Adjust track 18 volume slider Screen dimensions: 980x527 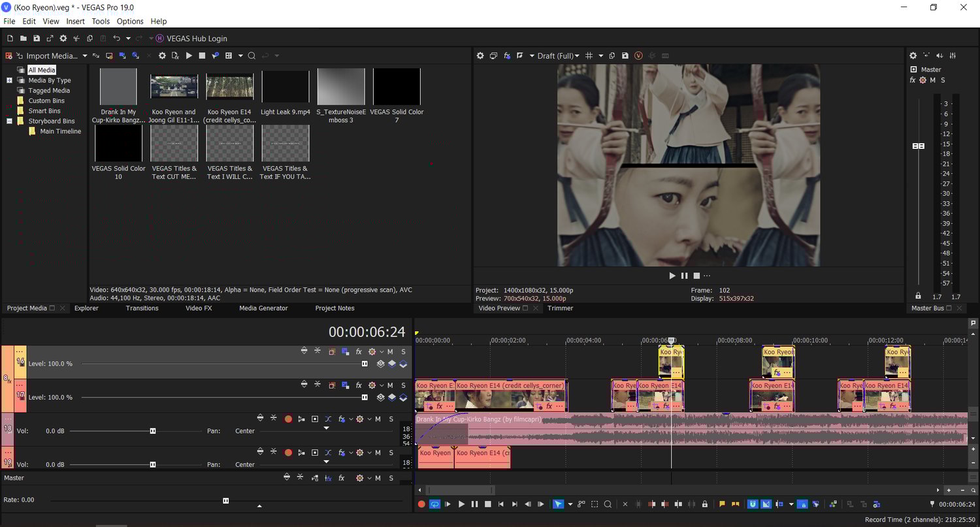click(x=153, y=431)
